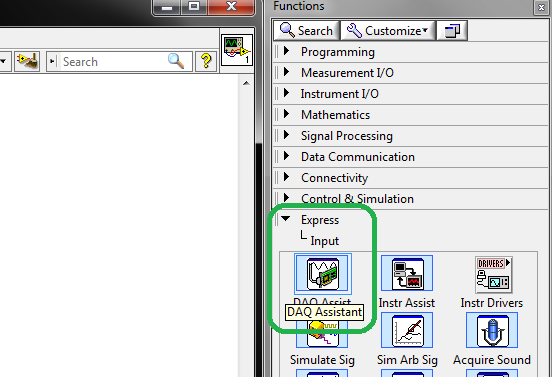Open the Customize dropdown in Functions palette

(388, 31)
